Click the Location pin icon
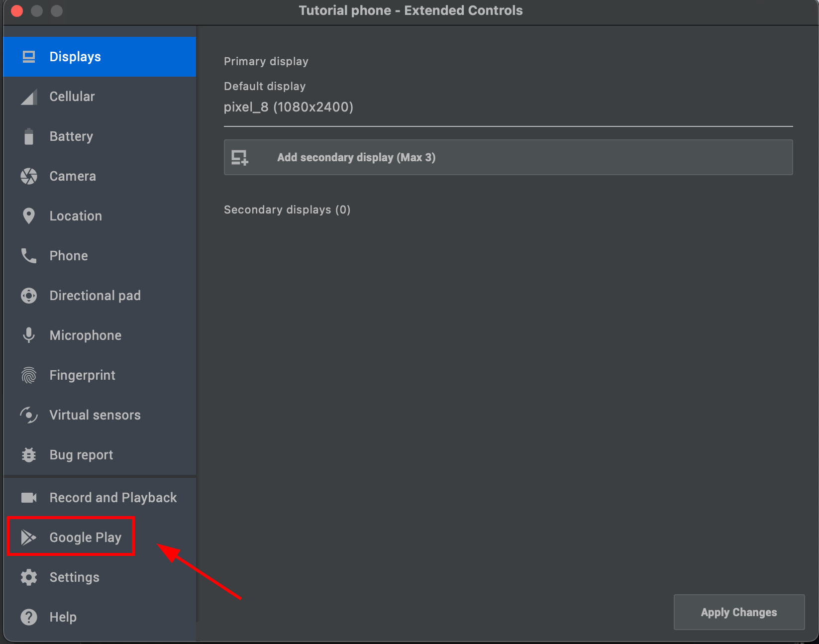Viewport: 819px width, 644px height. coord(28,215)
